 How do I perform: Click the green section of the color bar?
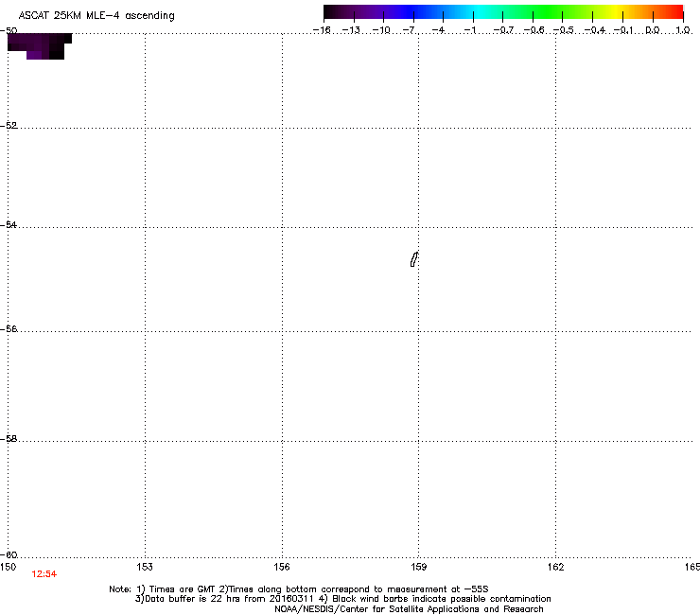click(549, 12)
